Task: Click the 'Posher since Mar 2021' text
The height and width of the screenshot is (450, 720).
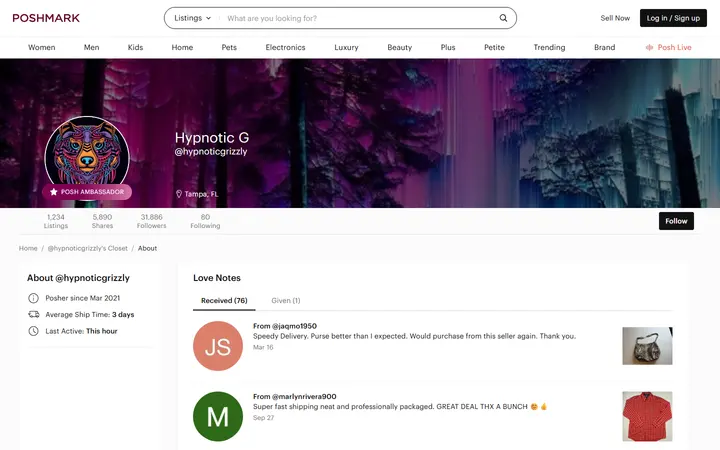Action: coord(83,298)
